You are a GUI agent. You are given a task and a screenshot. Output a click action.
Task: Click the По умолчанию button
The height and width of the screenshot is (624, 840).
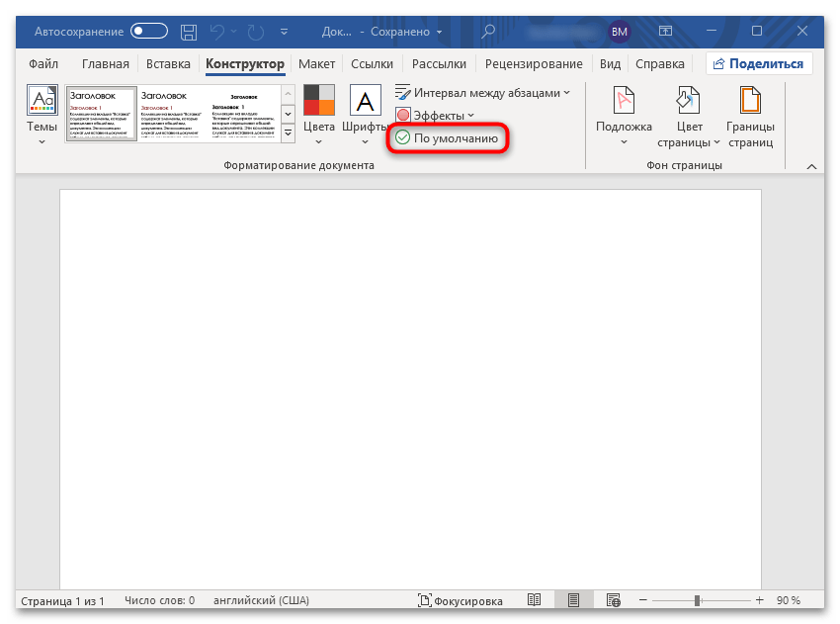coord(446,138)
